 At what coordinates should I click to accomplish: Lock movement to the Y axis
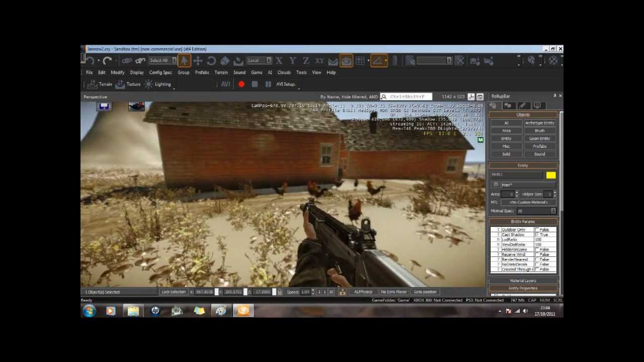point(292,61)
